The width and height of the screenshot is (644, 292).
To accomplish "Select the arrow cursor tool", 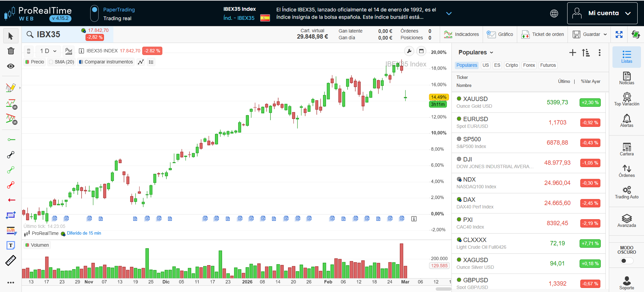I will [x=11, y=36].
